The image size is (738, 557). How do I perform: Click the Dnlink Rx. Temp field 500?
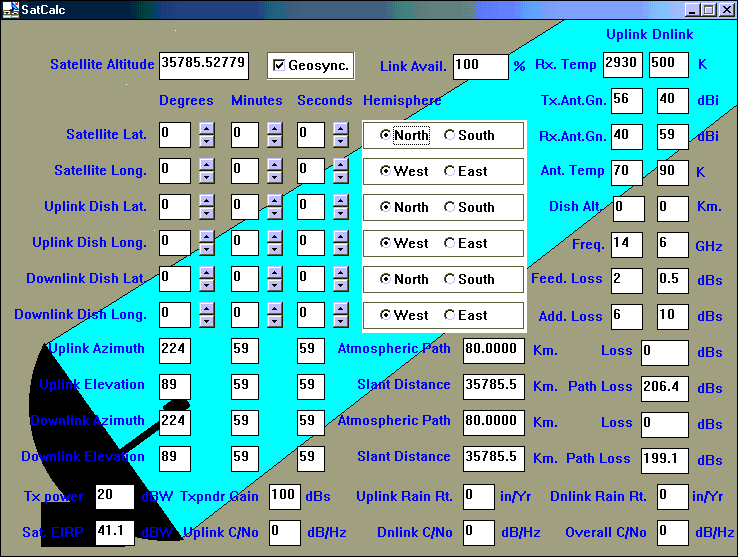click(x=669, y=65)
